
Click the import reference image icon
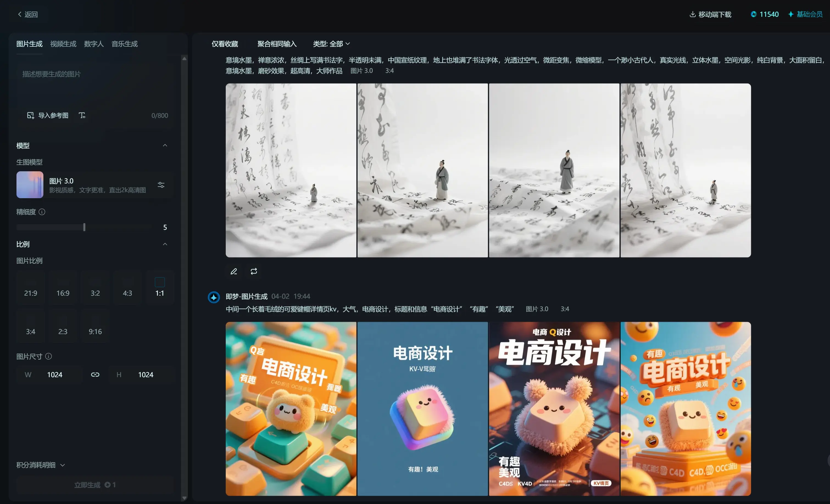coord(30,116)
